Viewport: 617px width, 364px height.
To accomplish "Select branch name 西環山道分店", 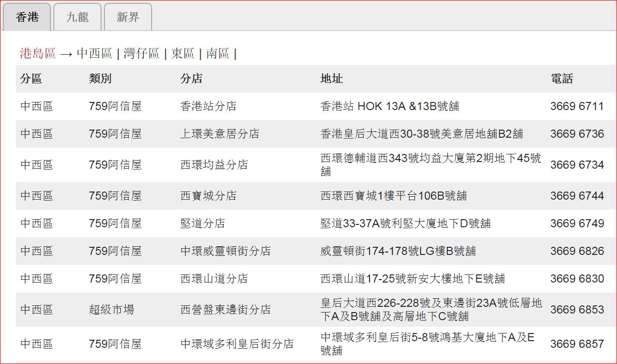I will (214, 279).
